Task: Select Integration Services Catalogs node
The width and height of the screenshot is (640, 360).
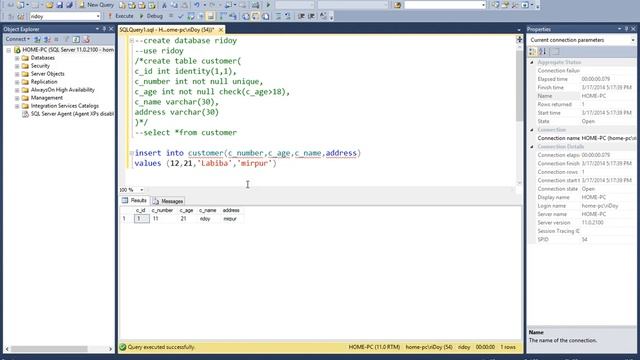Action: click(x=64, y=106)
